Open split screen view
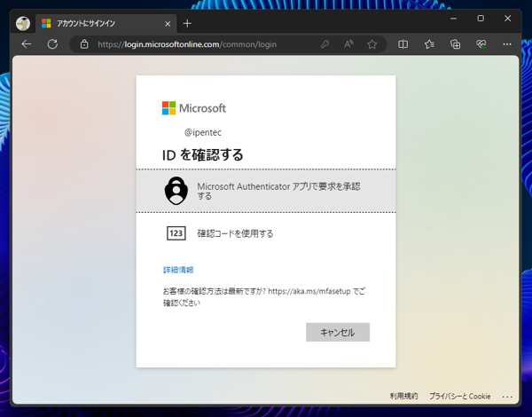This screenshot has height=417, width=532. point(403,44)
